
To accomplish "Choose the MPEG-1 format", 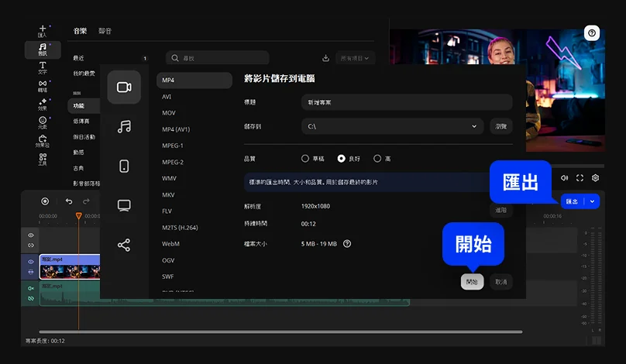I will click(173, 146).
